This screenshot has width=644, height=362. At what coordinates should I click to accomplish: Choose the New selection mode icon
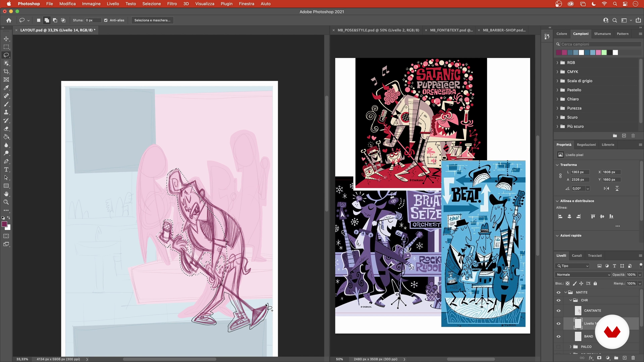[39, 20]
